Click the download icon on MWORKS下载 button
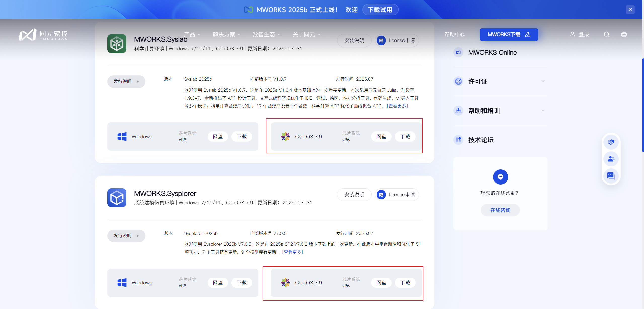The width and height of the screenshot is (644, 309). point(528,34)
